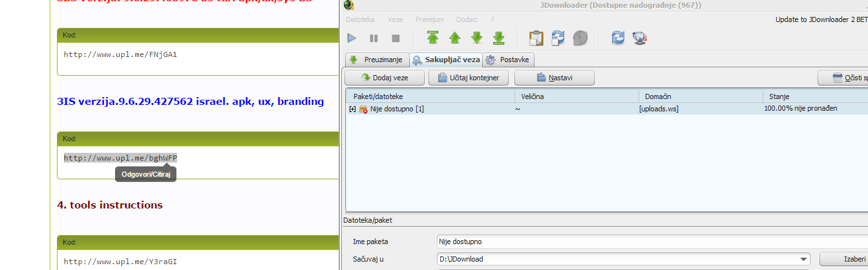The image size is (868, 270).
Task: Click the 4. tools instructions heading
Action: [110, 205]
